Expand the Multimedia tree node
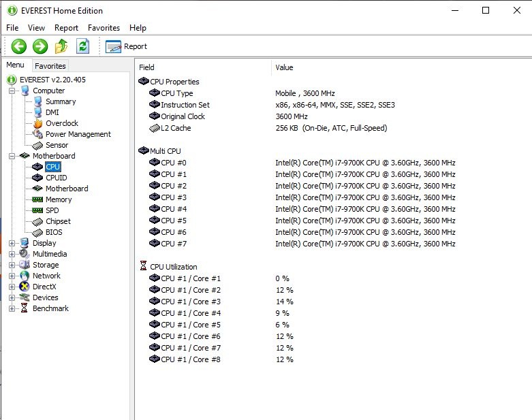Viewport: 532px width, 420px height. point(12,254)
